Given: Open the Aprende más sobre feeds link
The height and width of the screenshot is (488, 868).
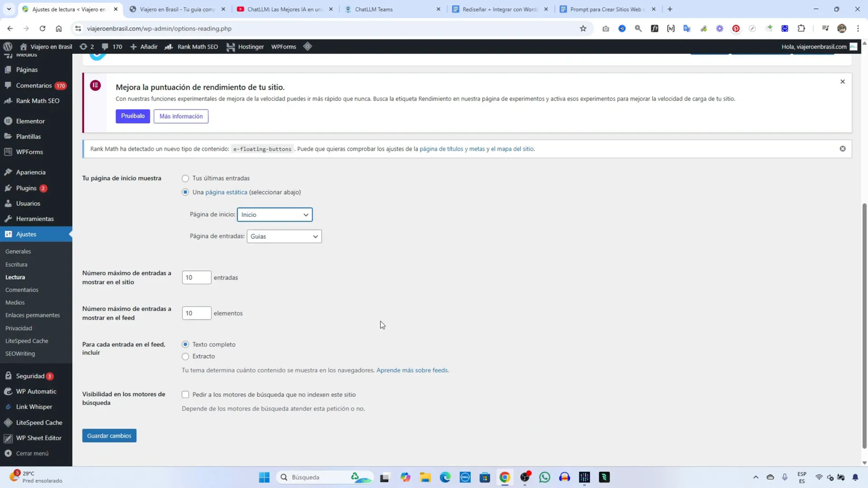Looking at the screenshot, I should pyautogui.click(x=412, y=370).
